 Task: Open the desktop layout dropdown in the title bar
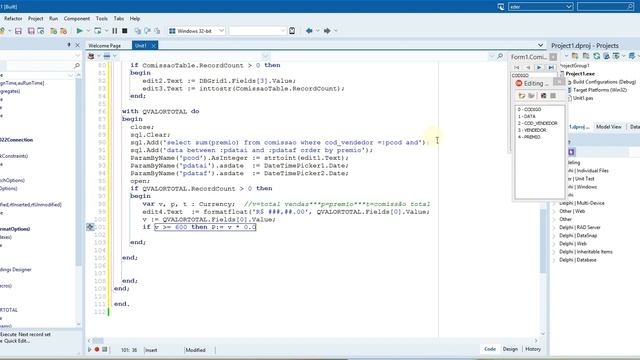(x=569, y=7)
